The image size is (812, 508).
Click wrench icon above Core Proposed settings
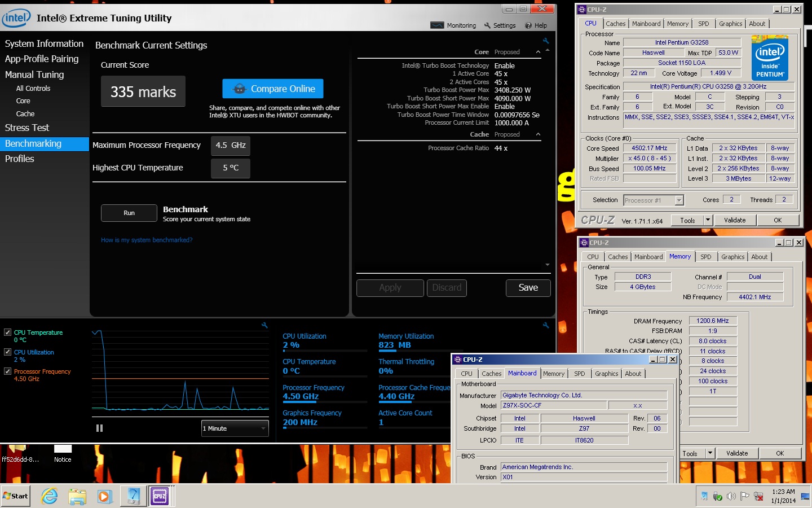point(545,41)
